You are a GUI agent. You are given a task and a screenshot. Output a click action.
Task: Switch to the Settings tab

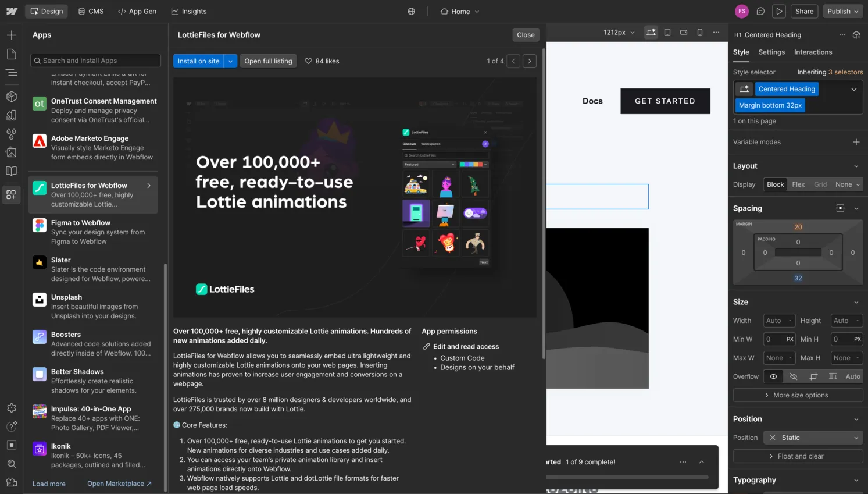pyautogui.click(x=771, y=52)
